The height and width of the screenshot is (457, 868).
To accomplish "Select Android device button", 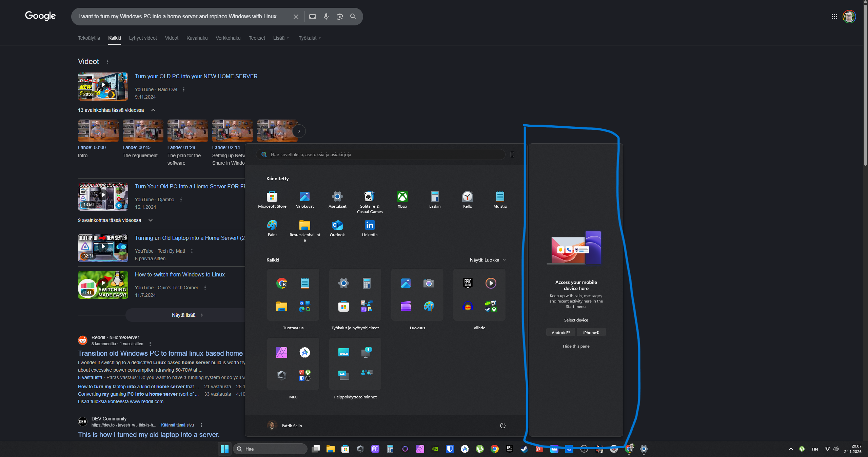I will [x=560, y=332].
